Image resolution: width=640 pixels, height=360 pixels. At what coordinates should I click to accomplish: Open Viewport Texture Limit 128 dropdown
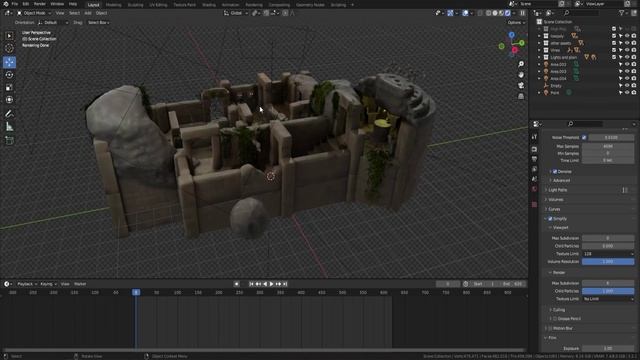608,254
